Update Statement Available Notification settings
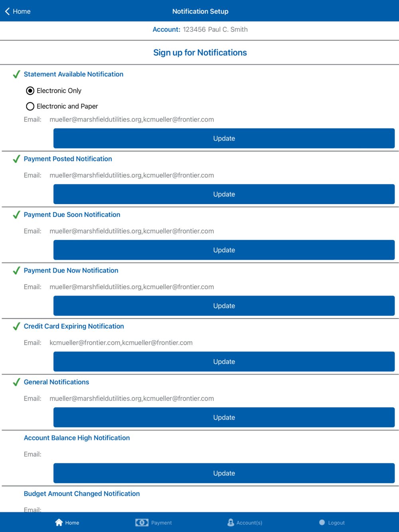 pos(224,138)
